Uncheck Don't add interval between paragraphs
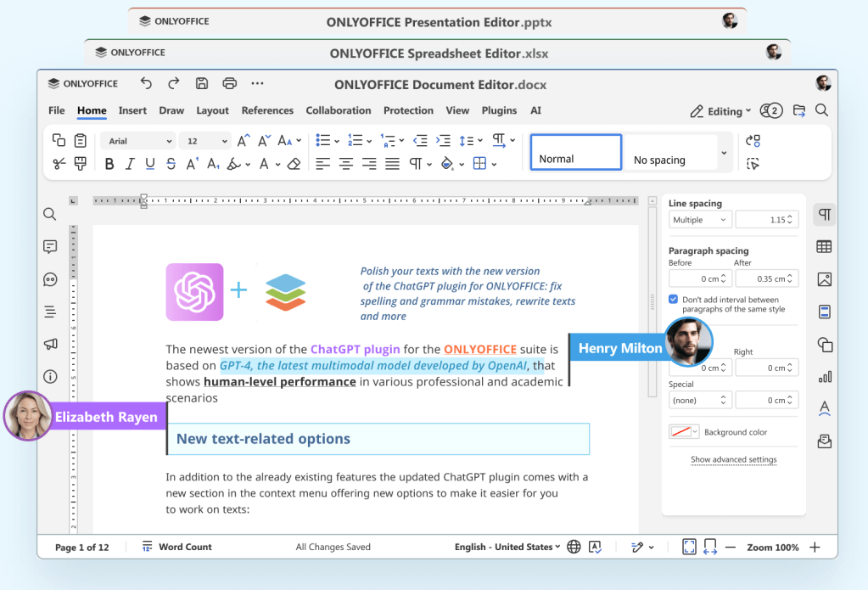Screen dimensions: 868x590 (x=673, y=300)
